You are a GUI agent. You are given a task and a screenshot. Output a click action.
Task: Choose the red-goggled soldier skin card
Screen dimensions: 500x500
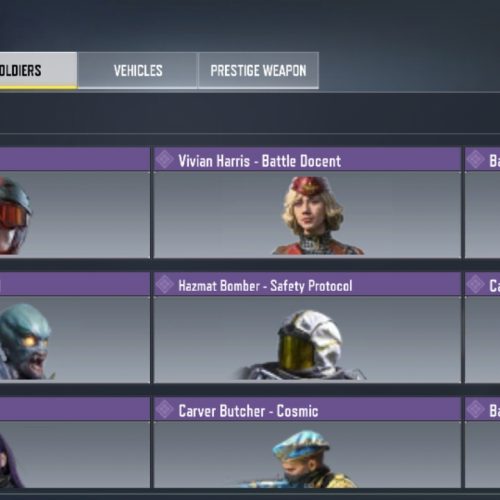[x=75, y=203]
